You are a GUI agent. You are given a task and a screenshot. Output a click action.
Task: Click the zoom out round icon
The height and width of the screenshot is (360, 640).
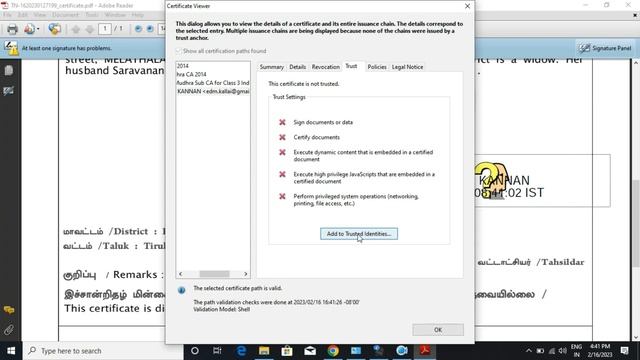coord(138,29)
